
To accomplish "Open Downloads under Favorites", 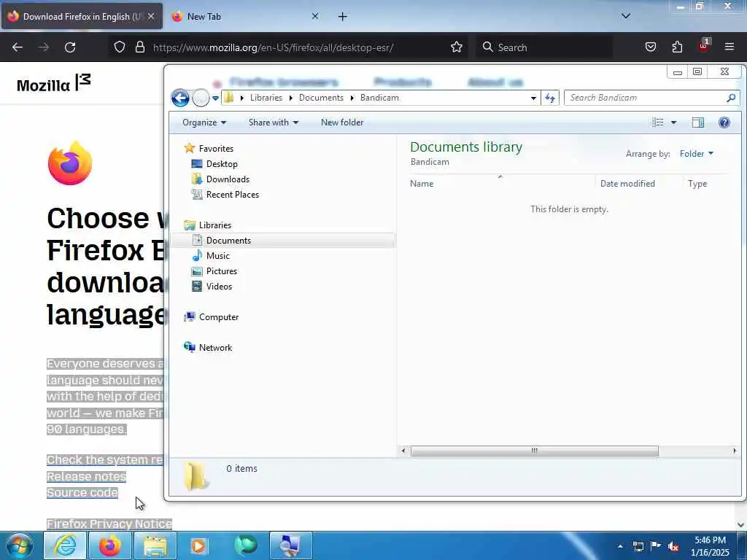I will pyautogui.click(x=228, y=179).
